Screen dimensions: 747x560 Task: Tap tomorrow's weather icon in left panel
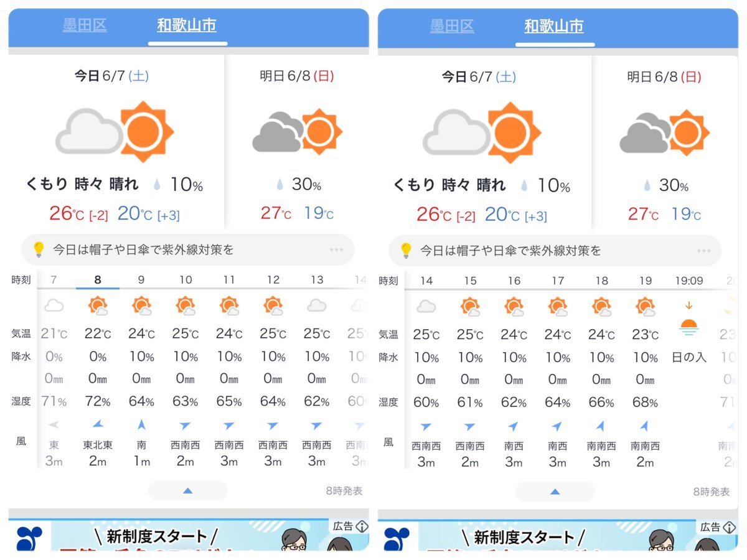pos(298,131)
